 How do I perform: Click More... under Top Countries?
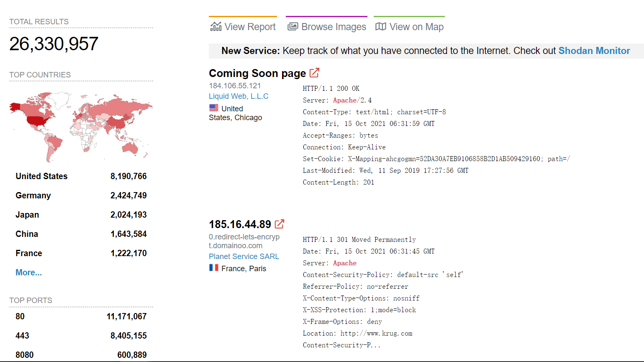coord(28,272)
